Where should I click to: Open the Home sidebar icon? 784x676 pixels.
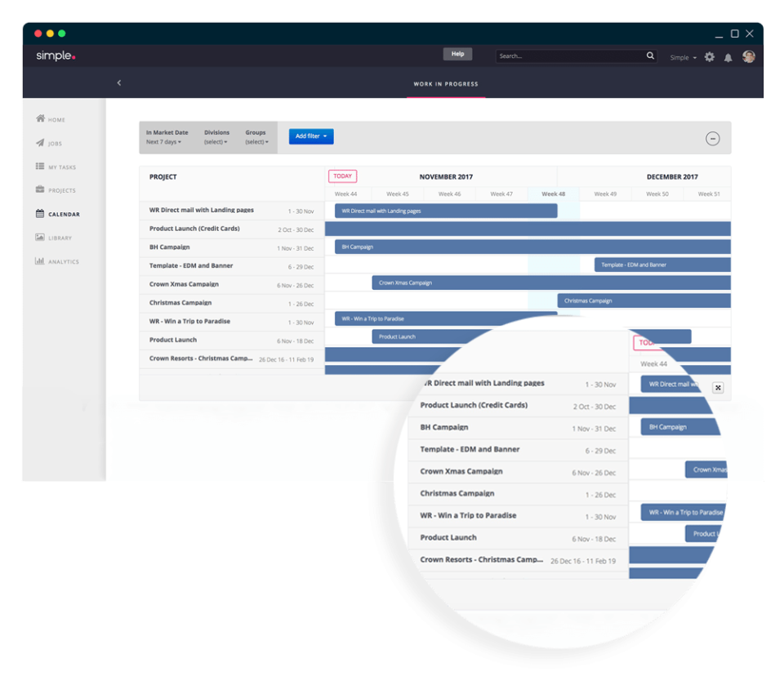pyautogui.click(x=41, y=118)
